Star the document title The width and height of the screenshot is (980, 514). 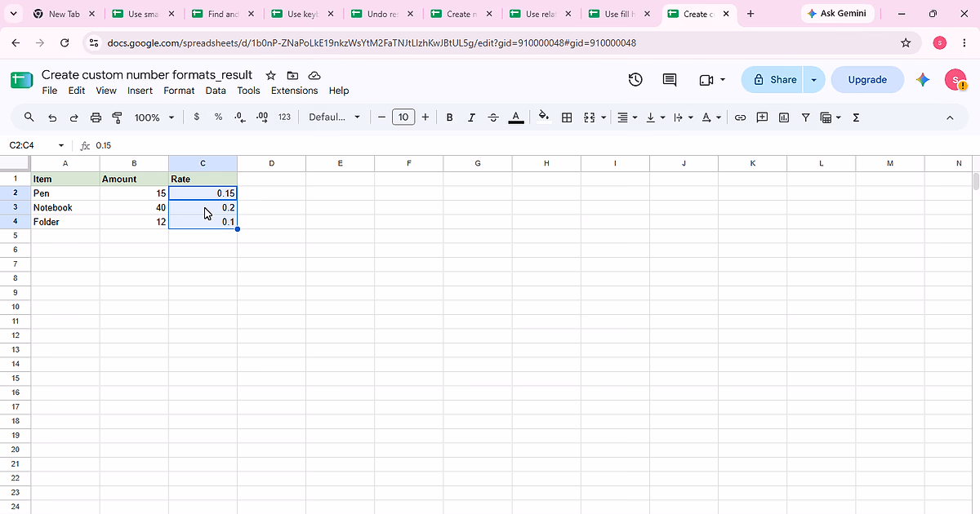pyautogui.click(x=271, y=75)
